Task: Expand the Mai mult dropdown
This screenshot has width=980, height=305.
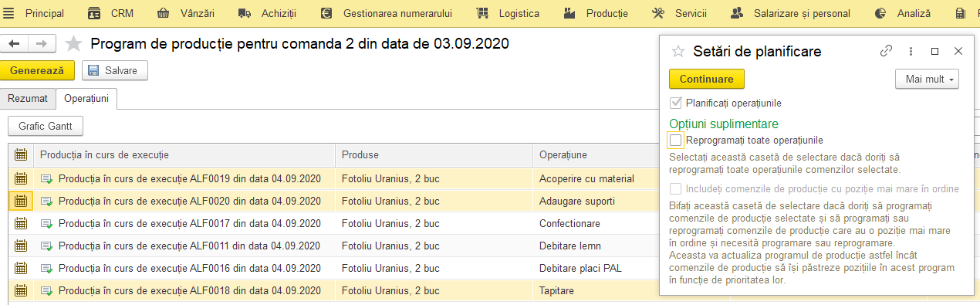Action: pos(927,79)
